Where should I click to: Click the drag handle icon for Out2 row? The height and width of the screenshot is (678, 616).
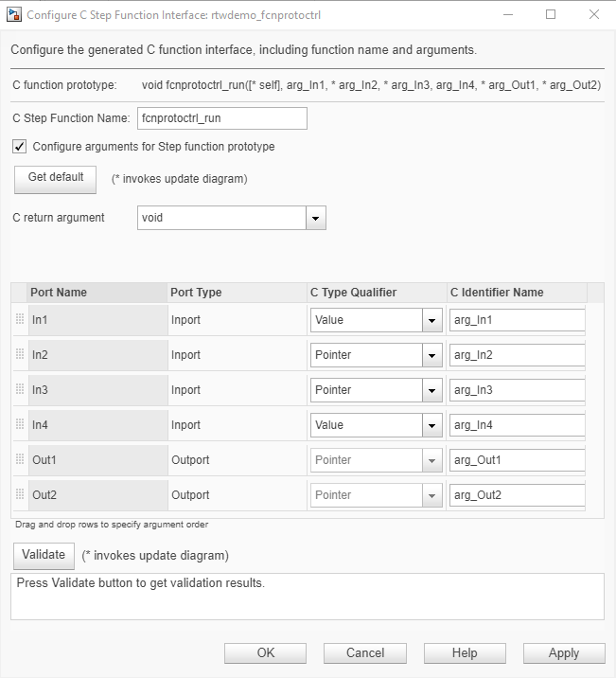click(20, 495)
